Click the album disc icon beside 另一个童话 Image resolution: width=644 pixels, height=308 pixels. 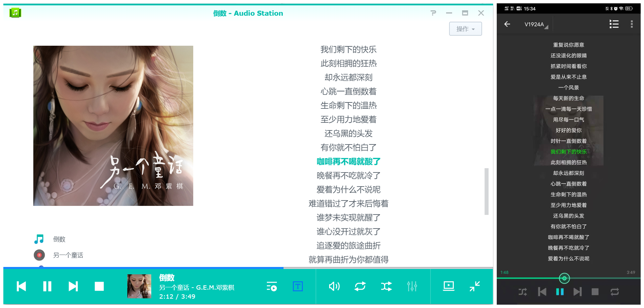point(39,255)
